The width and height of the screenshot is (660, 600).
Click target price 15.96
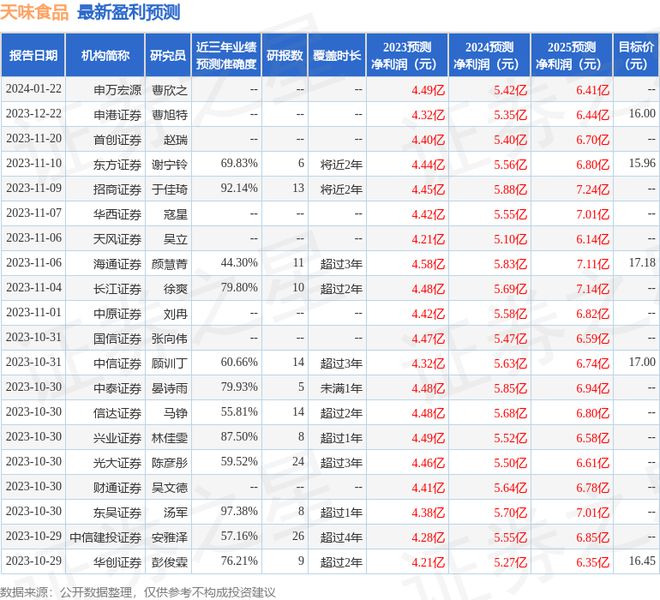pos(642,163)
